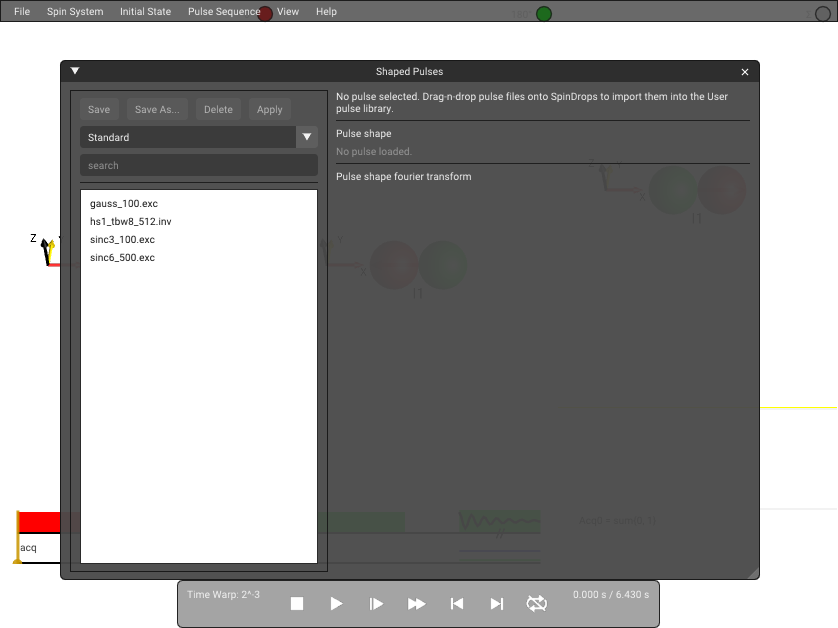The image size is (838, 628).
Task: Open the Pulse Sequence menu
Action: 224,11
